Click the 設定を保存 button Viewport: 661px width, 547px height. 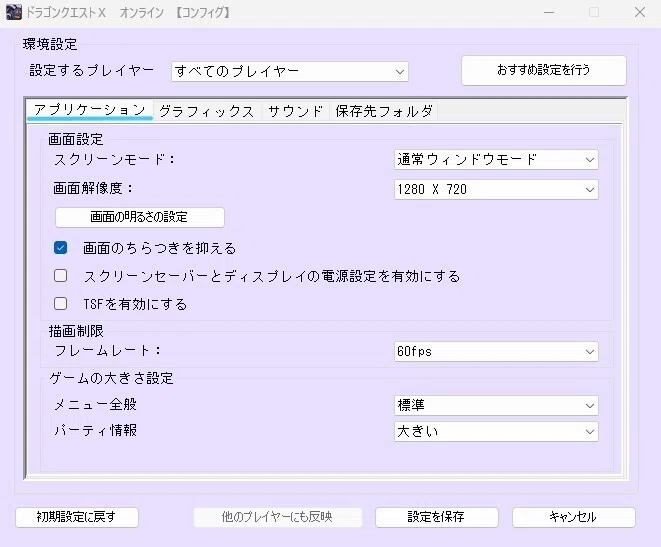(437, 517)
